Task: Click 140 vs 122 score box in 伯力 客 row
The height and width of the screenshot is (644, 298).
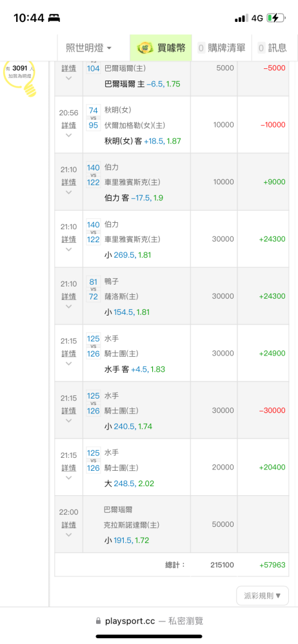Action: [x=94, y=175]
